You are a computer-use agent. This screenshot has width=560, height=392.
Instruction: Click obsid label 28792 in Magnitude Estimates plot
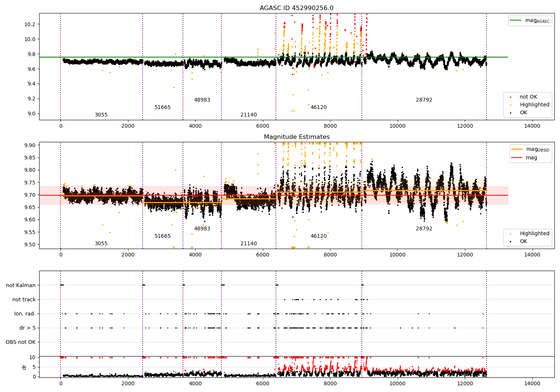(x=424, y=229)
